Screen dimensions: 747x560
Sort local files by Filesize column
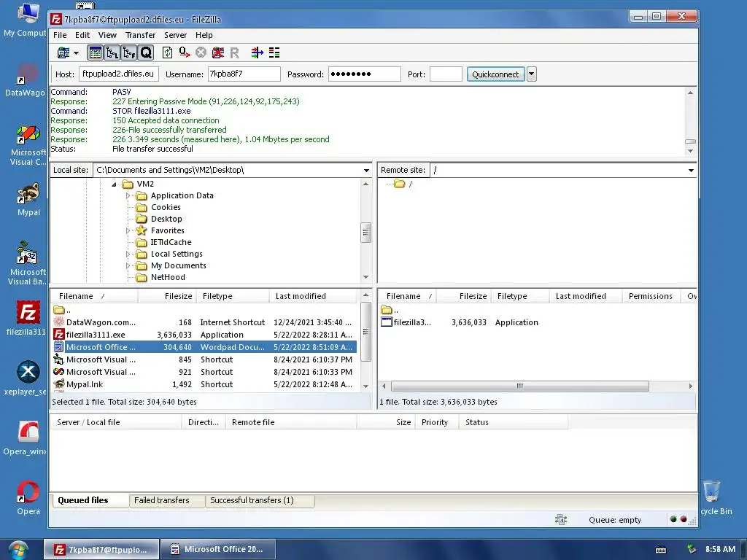166,296
